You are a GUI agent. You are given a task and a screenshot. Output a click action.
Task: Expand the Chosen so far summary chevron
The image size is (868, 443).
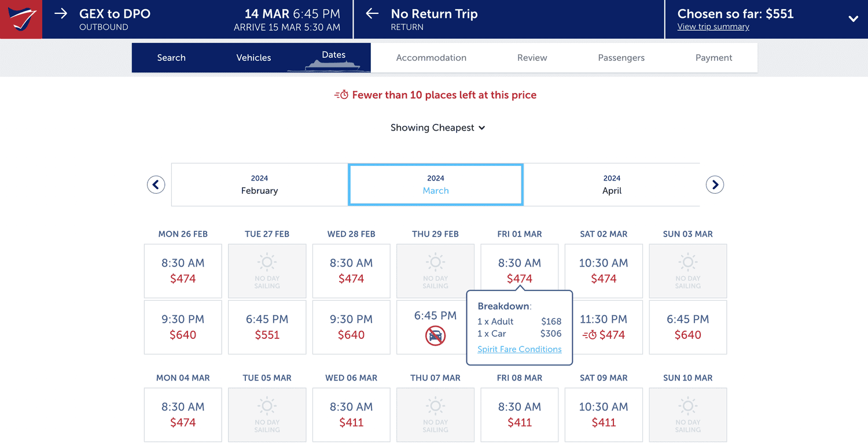click(x=853, y=19)
